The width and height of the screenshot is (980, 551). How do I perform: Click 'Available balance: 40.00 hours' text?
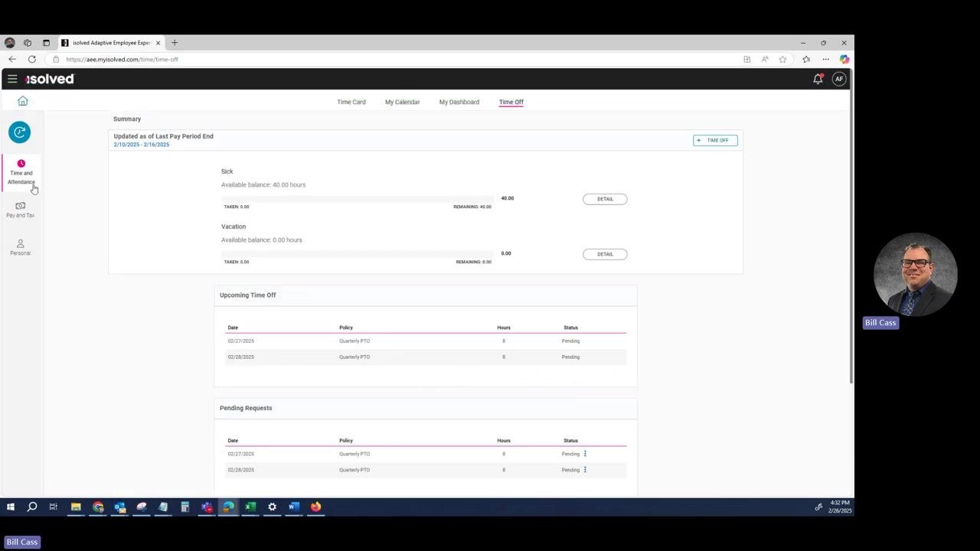[263, 185]
